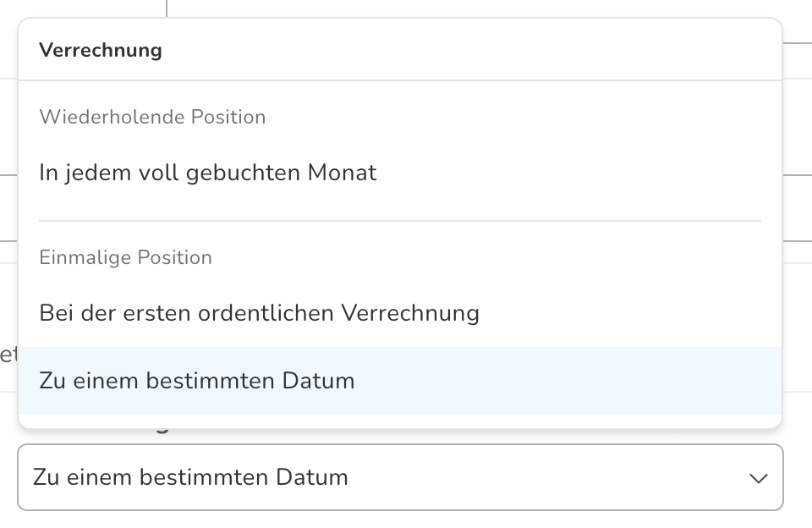812x528 pixels.
Task: Toggle the Verrechnung select field closed
Action: [400, 477]
